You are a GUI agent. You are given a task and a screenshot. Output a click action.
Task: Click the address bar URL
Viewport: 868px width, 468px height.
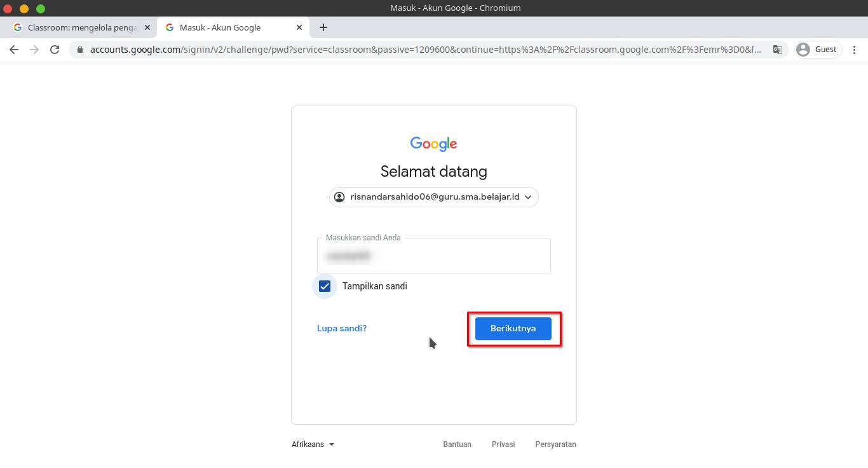[425, 50]
